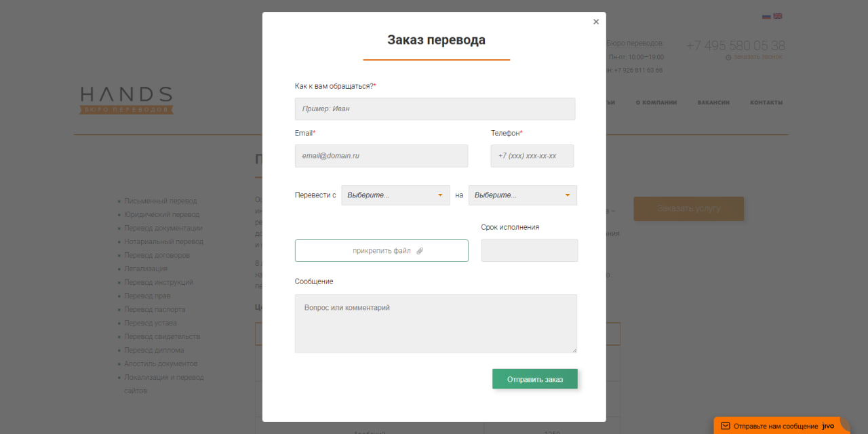The width and height of the screenshot is (868, 434).
Task: Focus the Email input field
Action: 381,156
